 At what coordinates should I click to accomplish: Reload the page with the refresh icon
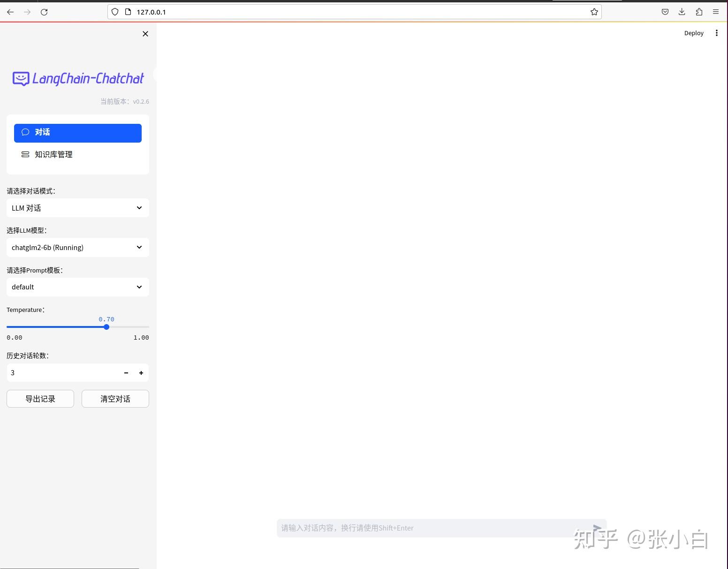[44, 12]
